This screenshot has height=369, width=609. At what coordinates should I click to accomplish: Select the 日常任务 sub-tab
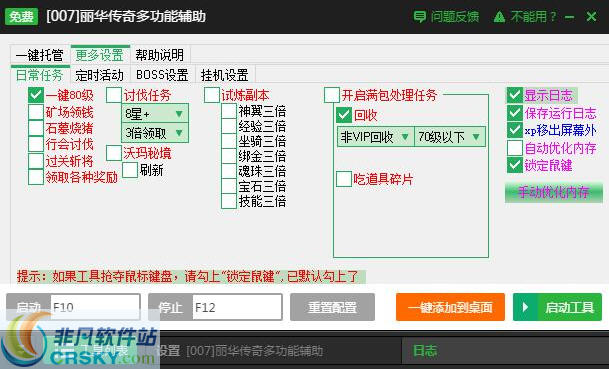[40, 75]
